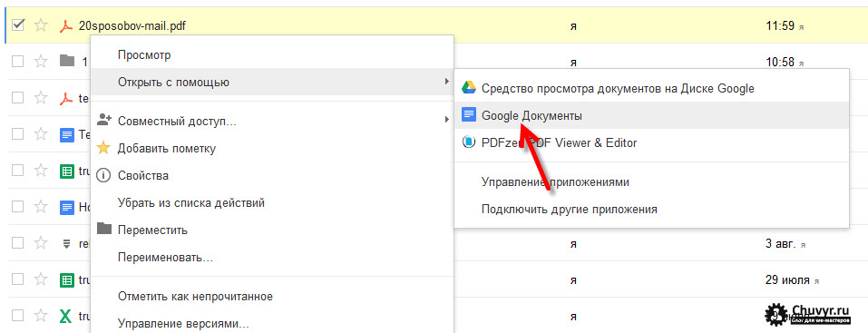The image size is (868, 333).
Task: Uncheck the 20sposobov-mail.pdf row checkbox
Action: pyautogui.click(x=18, y=25)
